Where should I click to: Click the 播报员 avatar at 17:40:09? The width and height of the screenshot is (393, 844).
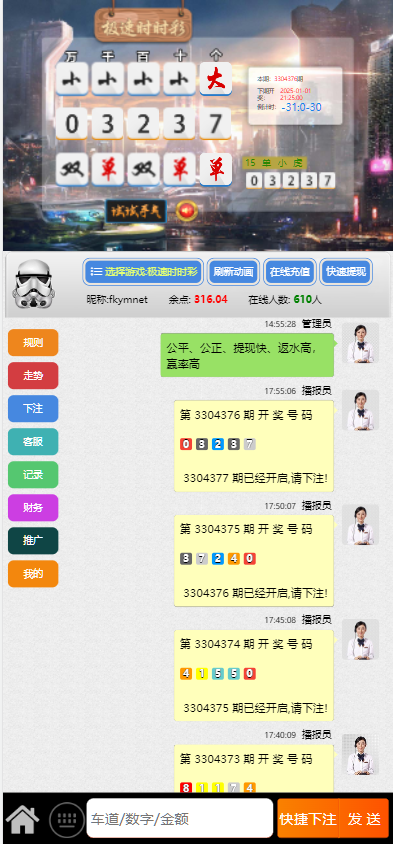360,755
